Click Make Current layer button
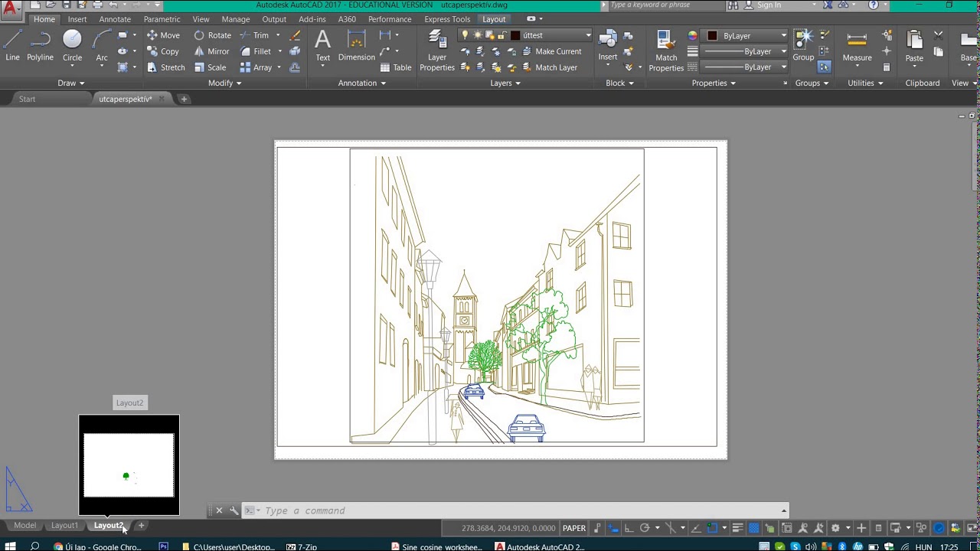 point(551,51)
